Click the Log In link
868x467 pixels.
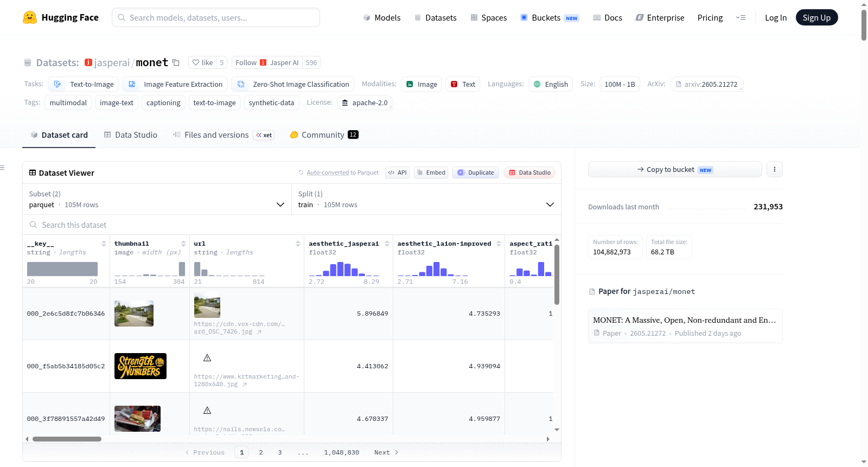776,18
